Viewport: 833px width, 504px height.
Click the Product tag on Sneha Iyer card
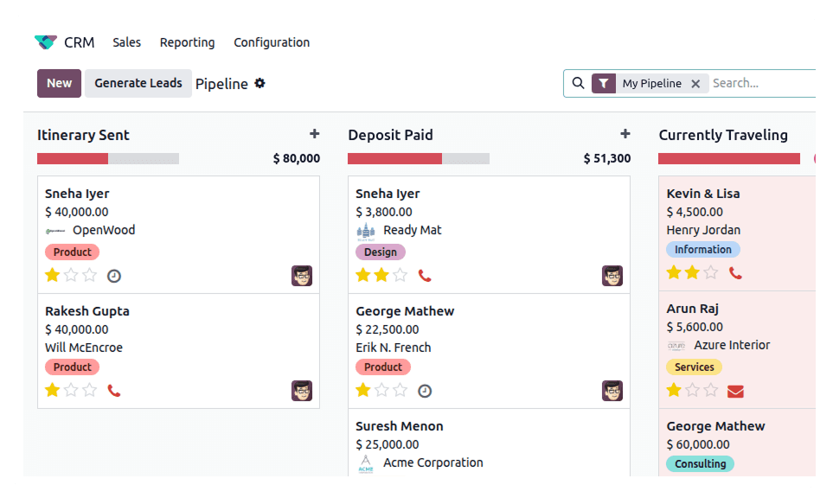pos(73,252)
